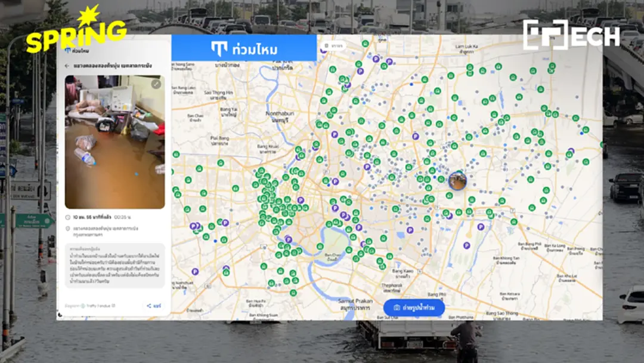The width and height of the screenshot is (644, 363).
Task: Go back using the detail panel arrow
Action: point(67,66)
